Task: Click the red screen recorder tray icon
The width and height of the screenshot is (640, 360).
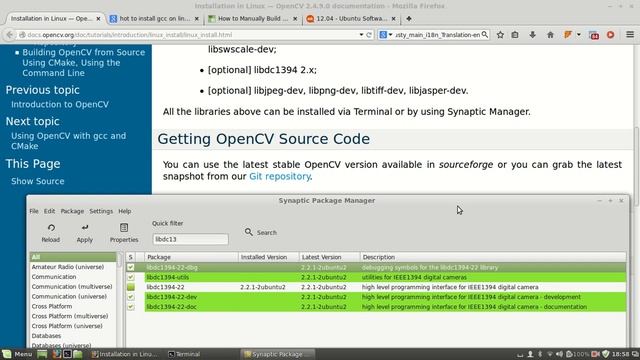Action: [596, 354]
